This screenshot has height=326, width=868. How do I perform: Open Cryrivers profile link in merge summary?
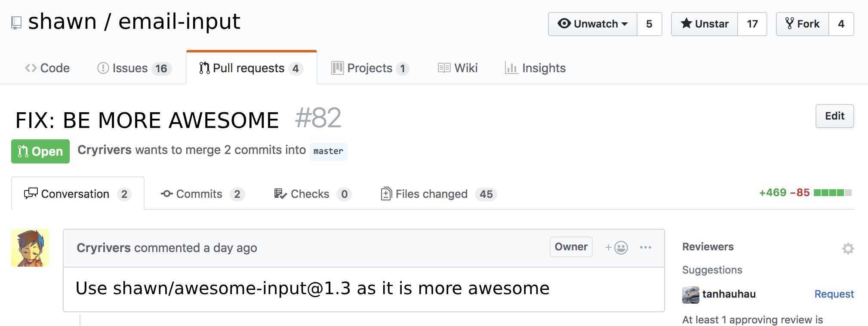click(x=105, y=150)
